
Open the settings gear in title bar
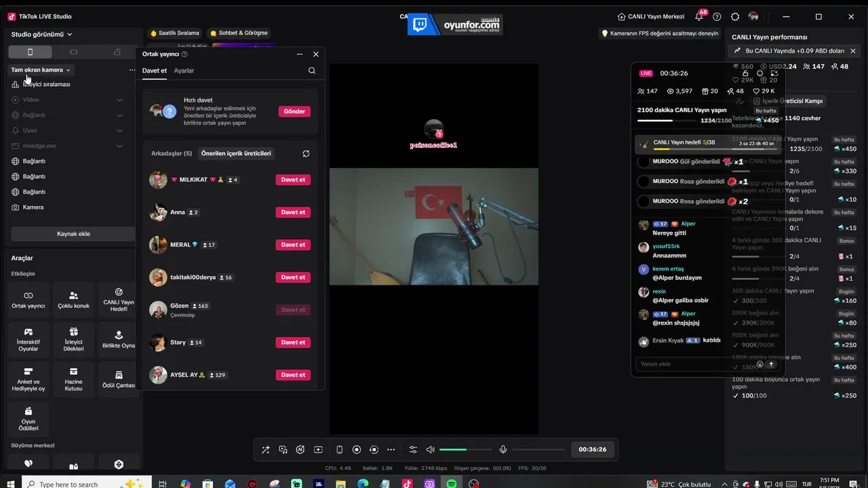point(735,16)
